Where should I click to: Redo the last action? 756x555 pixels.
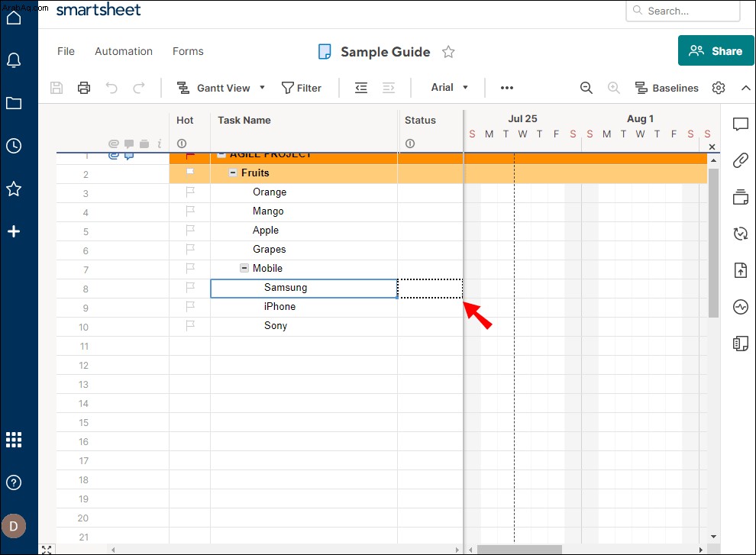[139, 88]
